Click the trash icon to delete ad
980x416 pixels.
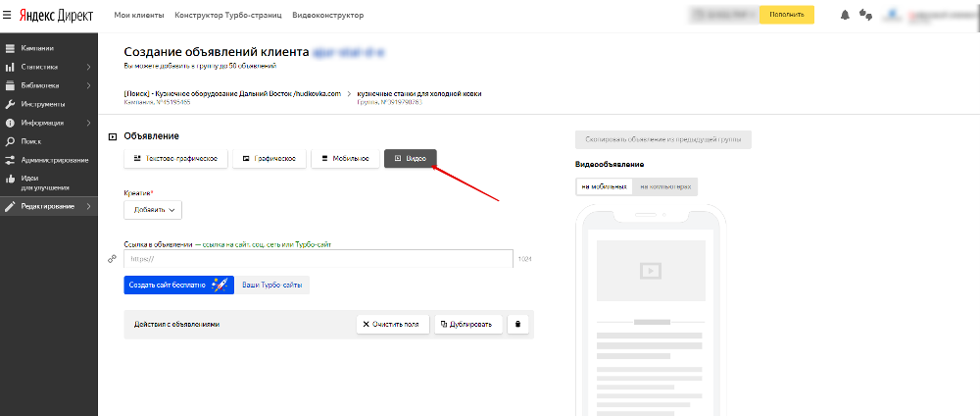pos(519,324)
